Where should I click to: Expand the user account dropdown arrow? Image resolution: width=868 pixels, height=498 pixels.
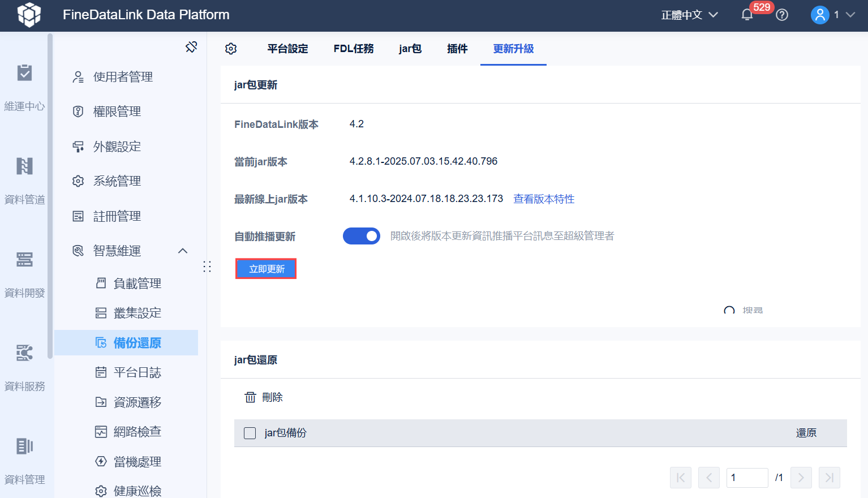coord(850,15)
